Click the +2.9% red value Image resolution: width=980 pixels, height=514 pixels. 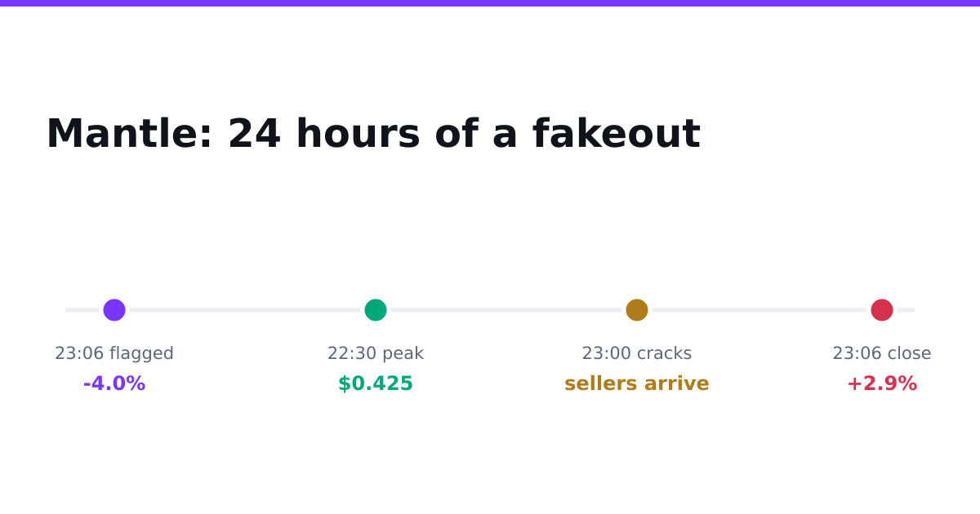coord(882,384)
